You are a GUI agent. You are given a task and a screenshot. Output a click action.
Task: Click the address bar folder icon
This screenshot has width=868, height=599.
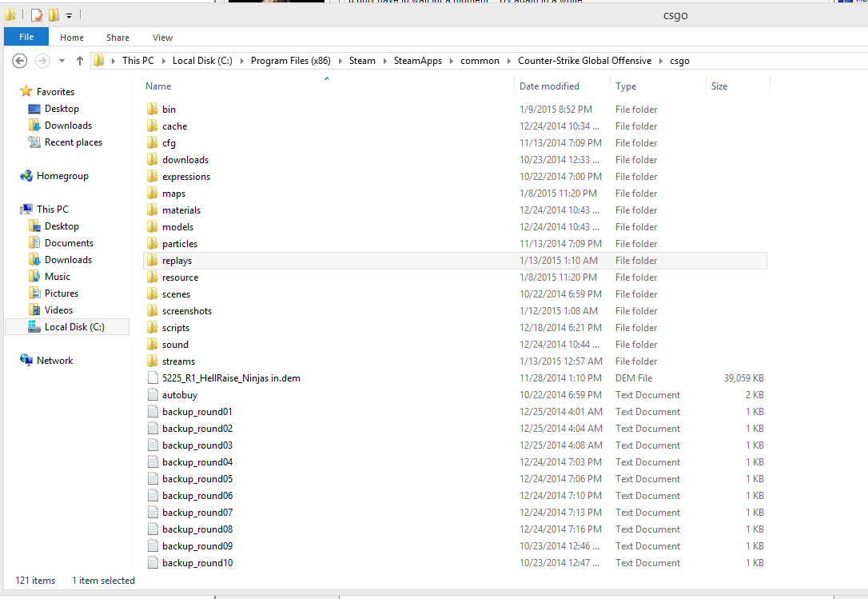tap(99, 61)
